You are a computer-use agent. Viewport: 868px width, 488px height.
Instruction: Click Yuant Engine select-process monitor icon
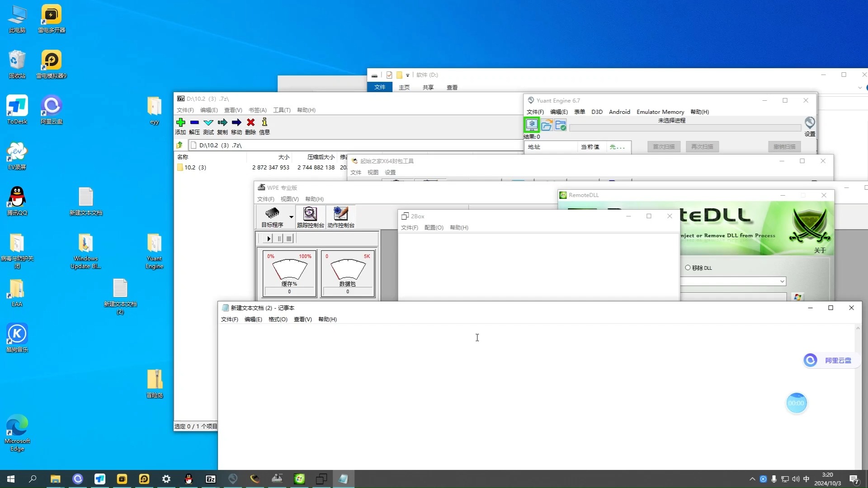click(532, 124)
